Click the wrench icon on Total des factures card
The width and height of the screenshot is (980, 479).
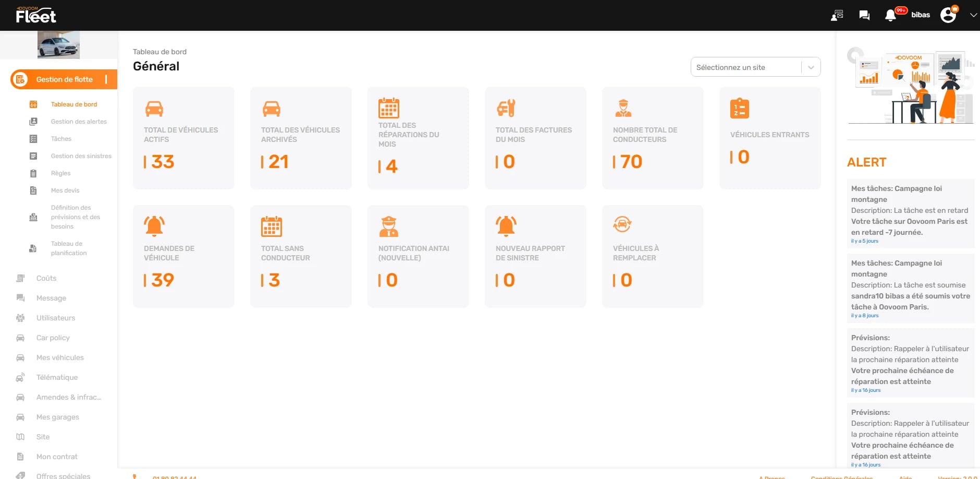click(506, 108)
